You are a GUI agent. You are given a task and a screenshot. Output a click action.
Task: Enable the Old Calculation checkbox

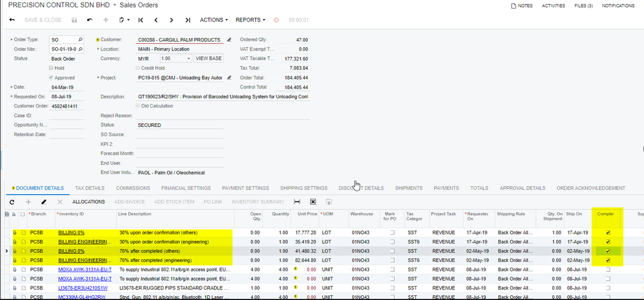pos(137,106)
